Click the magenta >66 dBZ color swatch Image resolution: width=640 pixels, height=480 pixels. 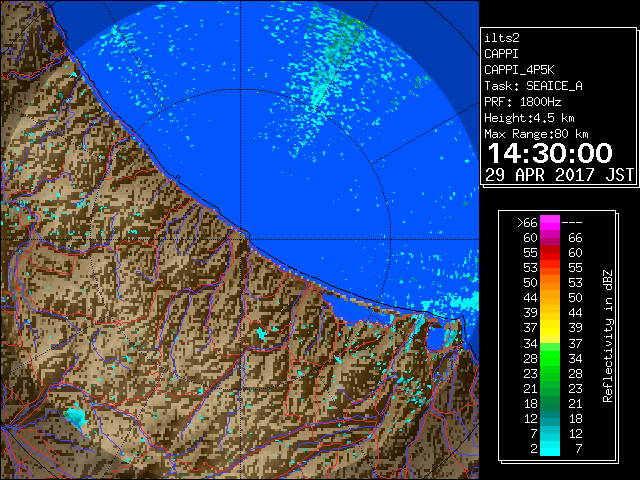[x=550, y=222]
